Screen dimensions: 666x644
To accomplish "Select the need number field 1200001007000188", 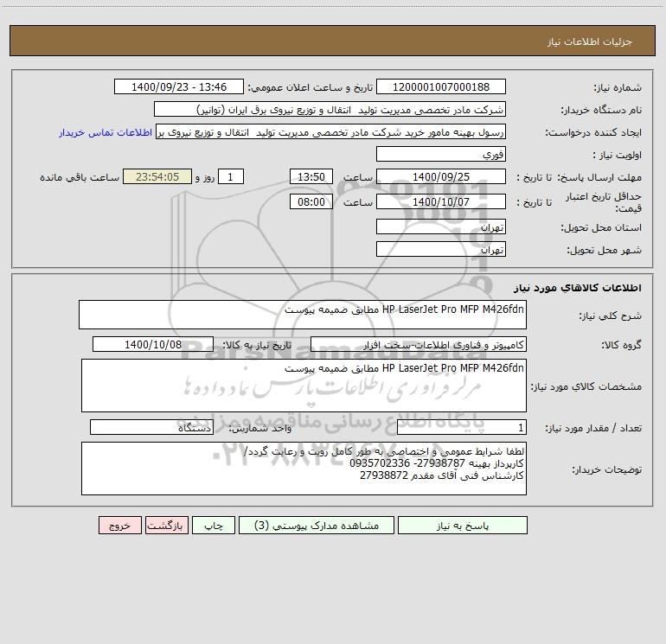I will (x=441, y=87).
